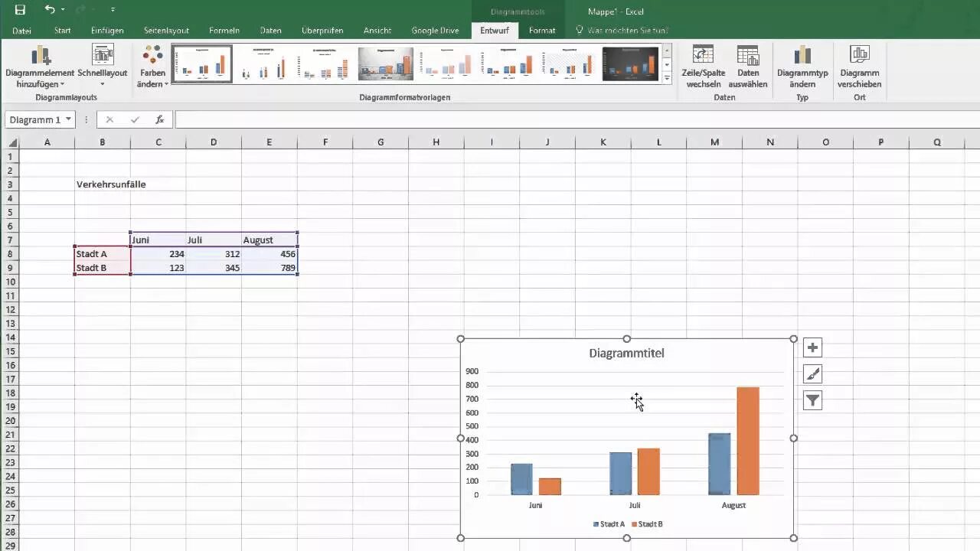The height and width of the screenshot is (551, 980).
Task: Select the dark black chart style thumbnail
Action: point(630,64)
